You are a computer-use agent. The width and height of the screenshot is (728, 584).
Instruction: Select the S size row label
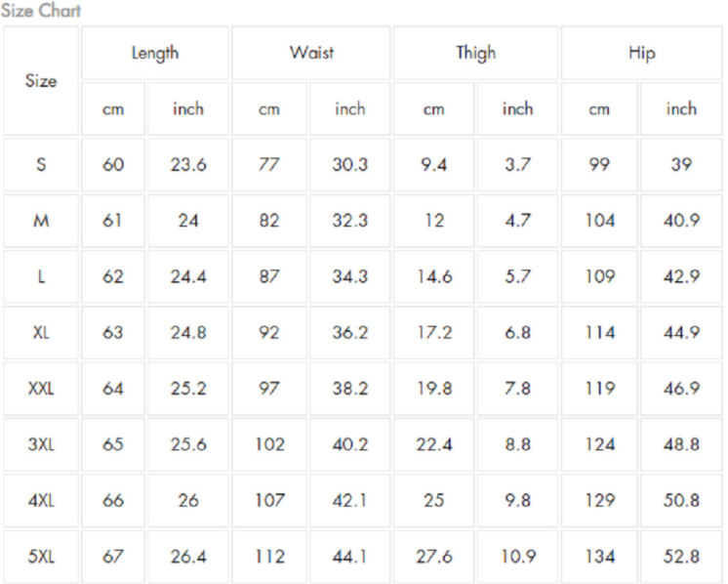[x=41, y=165]
